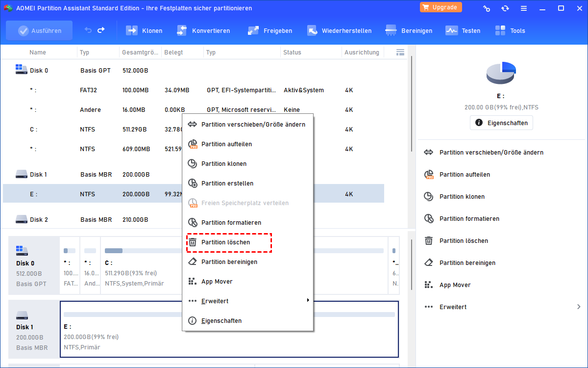Redo the operation arrow

coord(101,30)
